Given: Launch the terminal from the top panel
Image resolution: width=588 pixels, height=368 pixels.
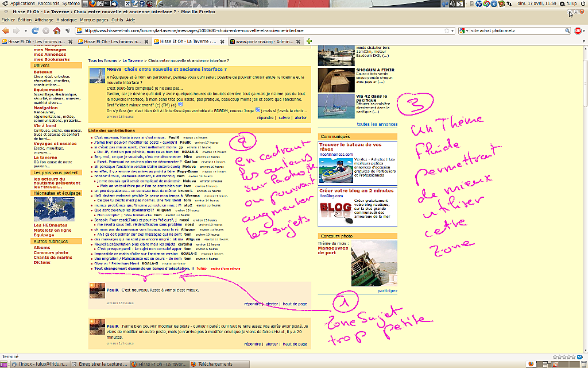Looking at the screenshot, I should 107,3.
